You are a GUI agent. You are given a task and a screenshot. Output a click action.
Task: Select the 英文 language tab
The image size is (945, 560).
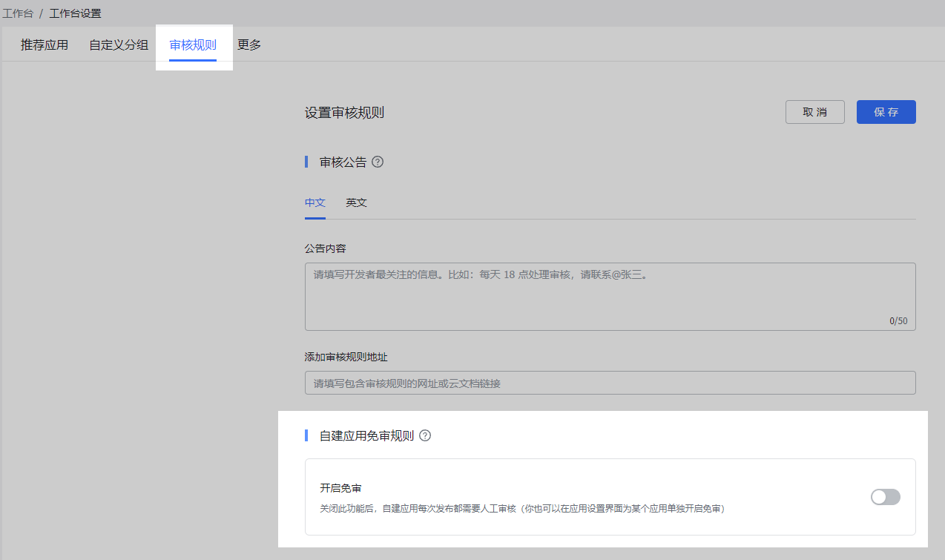(x=356, y=202)
